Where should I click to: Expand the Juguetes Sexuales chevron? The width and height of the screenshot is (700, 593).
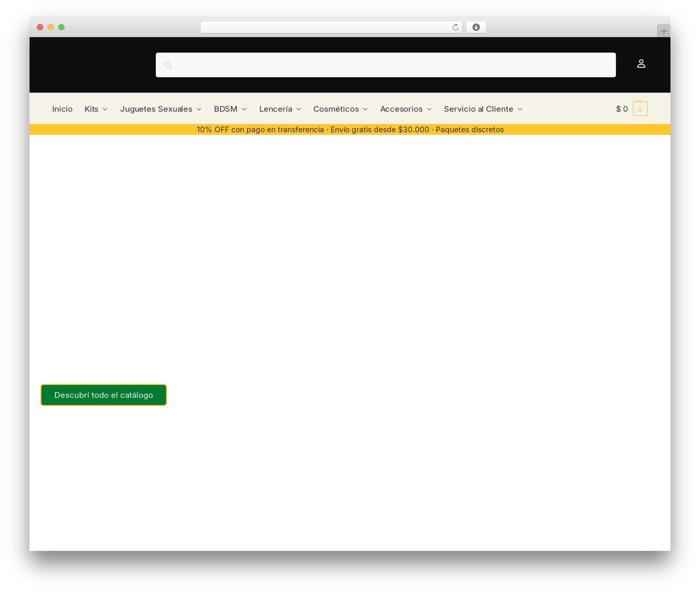(199, 109)
